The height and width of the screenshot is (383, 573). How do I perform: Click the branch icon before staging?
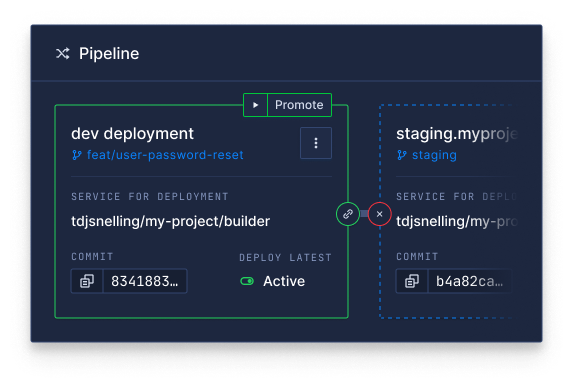click(x=402, y=155)
